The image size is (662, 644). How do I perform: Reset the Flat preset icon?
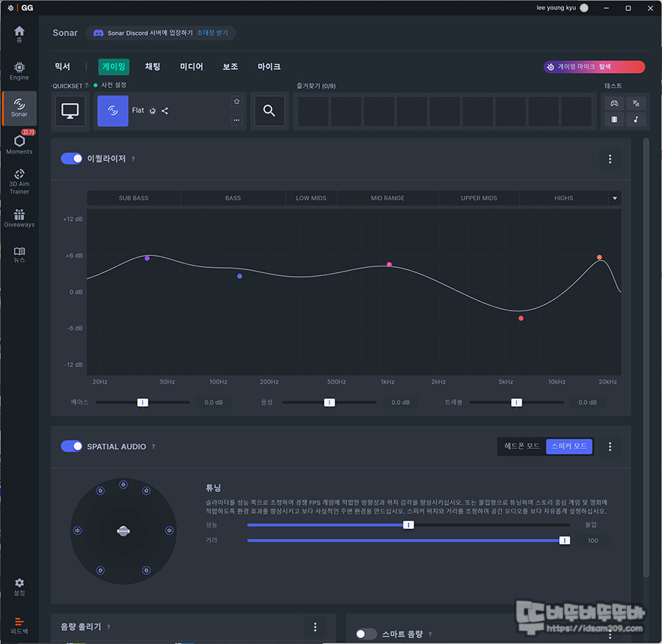tap(153, 110)
